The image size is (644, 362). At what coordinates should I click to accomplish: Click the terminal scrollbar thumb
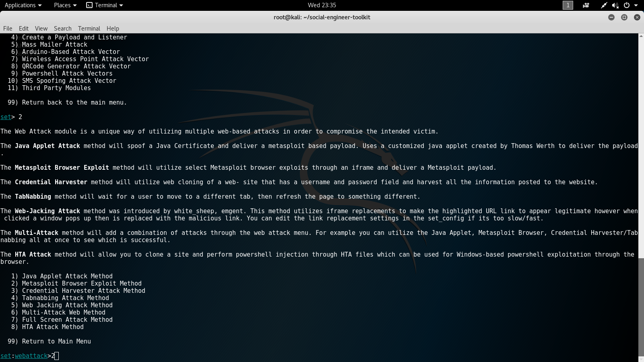point(641,306)
